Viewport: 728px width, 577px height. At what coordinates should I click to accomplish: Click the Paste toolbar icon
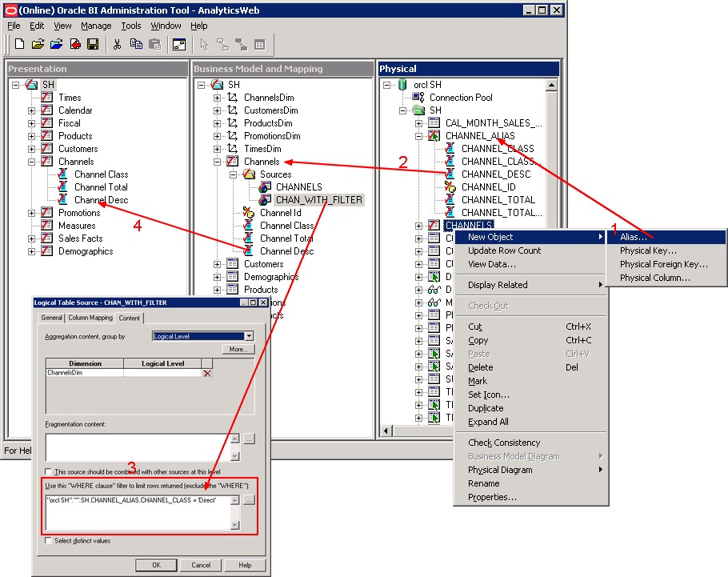tap(154, 45)
